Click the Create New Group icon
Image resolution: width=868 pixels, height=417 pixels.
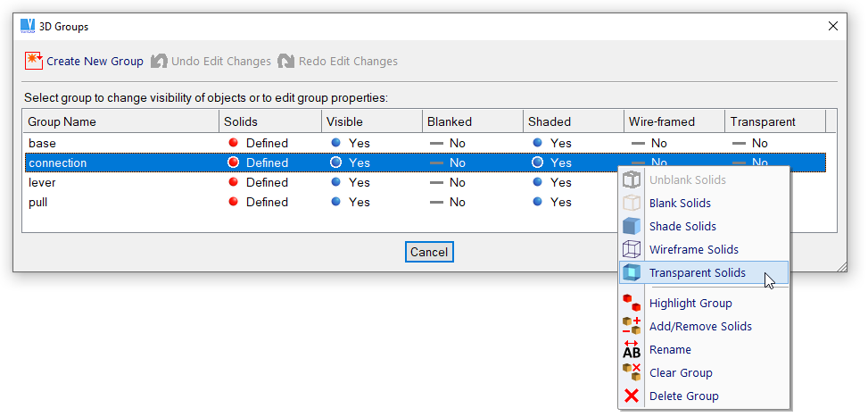point(34,62)
